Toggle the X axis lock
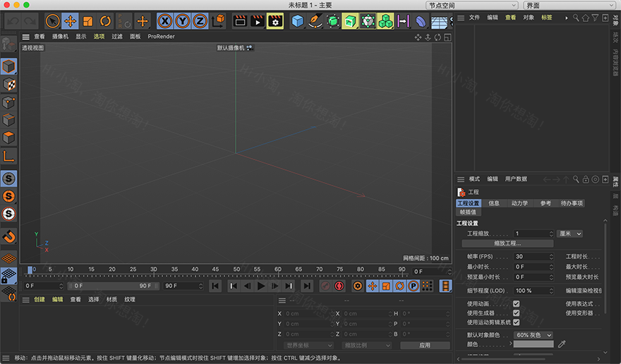Image resolution: width=621 pixels, height=364 pixels. pyautogui.click(x=164, y=21)
